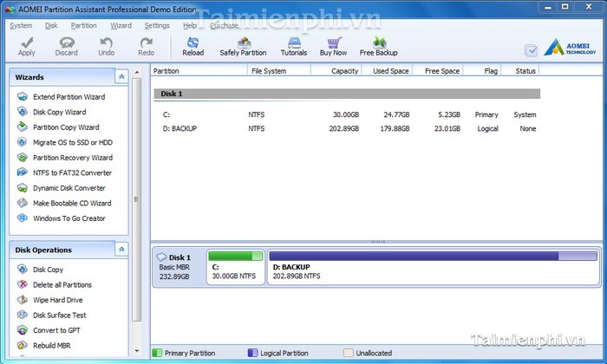Open the Settings menu
The width and height of the screenshot is (607, 364).
click(x=157, y=25)
